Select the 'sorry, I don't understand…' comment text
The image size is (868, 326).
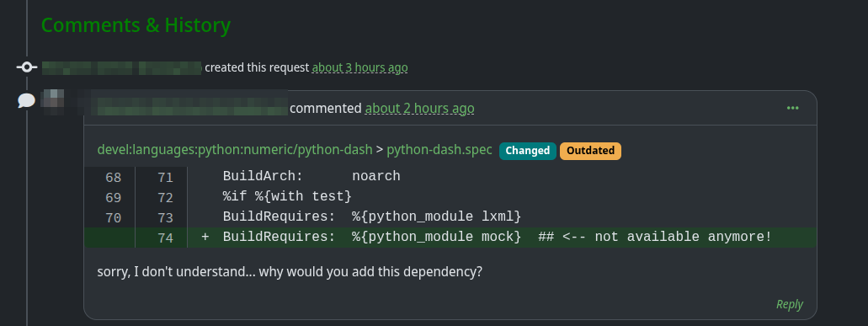pos(290,272)
